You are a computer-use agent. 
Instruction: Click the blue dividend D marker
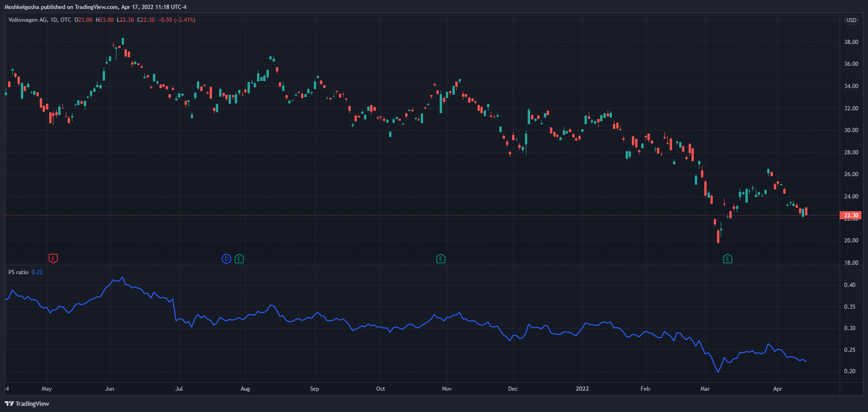pos(227,259)
